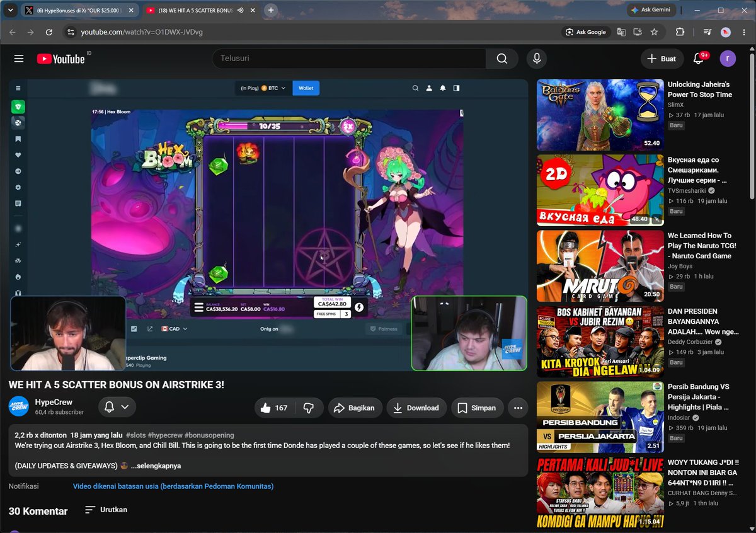
Task: Open age-restriction Pedoman Komunitas link
Action: [x=173, y=486]
